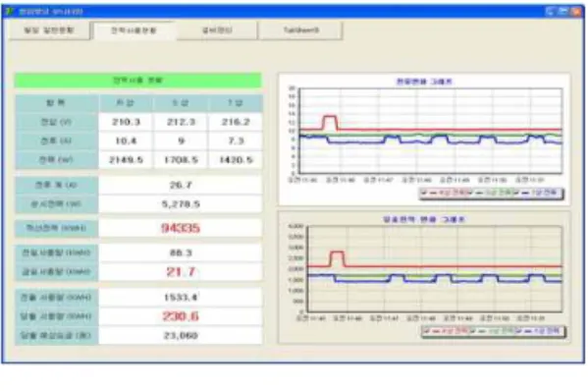
Task: Toggle the green series checkbox in the lower chart legend
Action: 472,331
